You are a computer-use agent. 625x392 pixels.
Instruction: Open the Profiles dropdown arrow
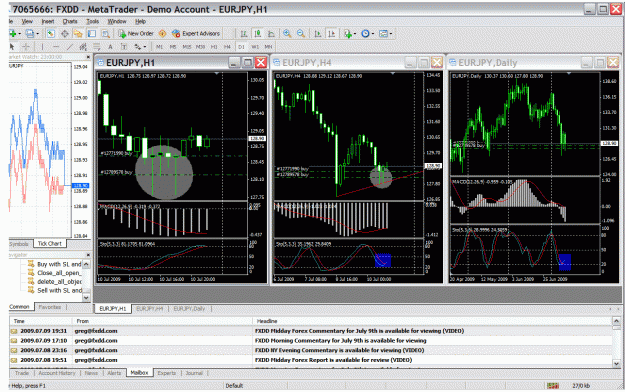[37, 34]
